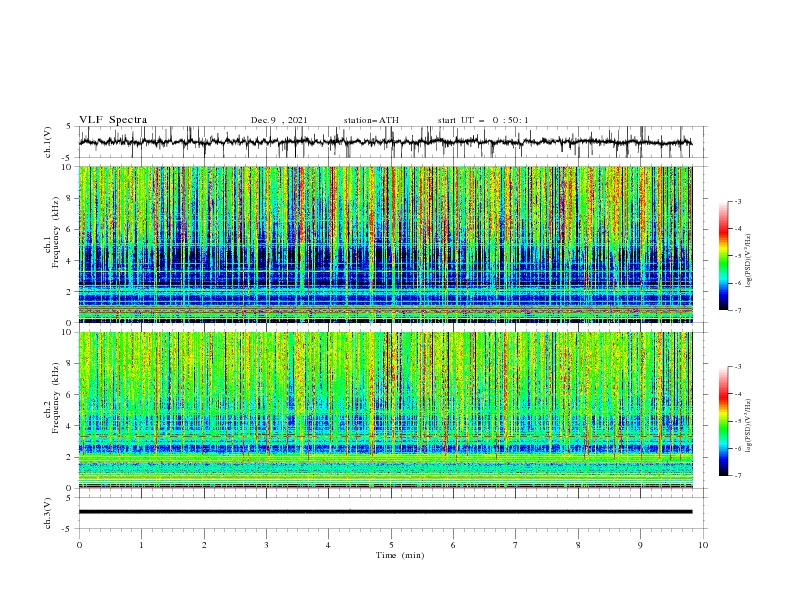Click time axis tick label "3"
The width and height of the screenshot is (792, 612).
(266, 545)
